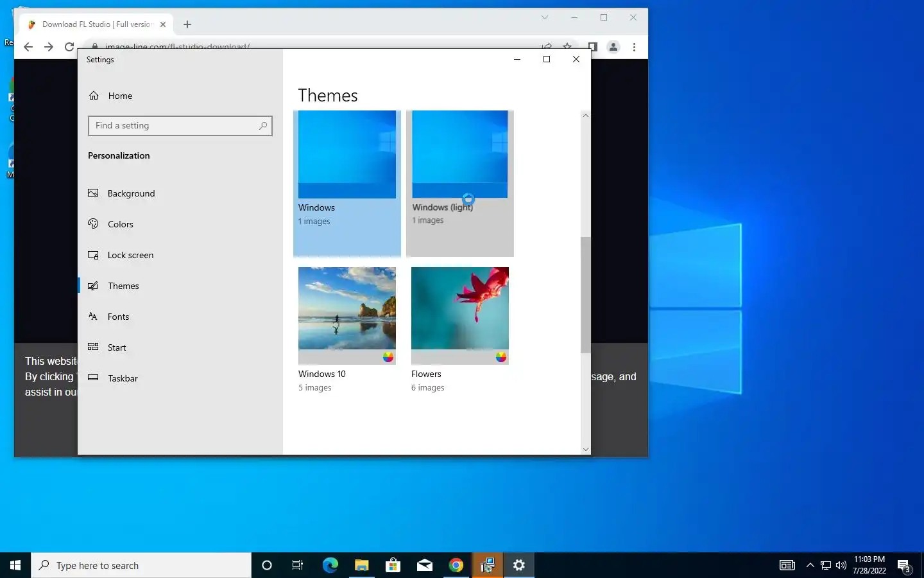Click the scroll up arrow in Themes
This screenshot has height=578, width=924.
coord(585,116)
